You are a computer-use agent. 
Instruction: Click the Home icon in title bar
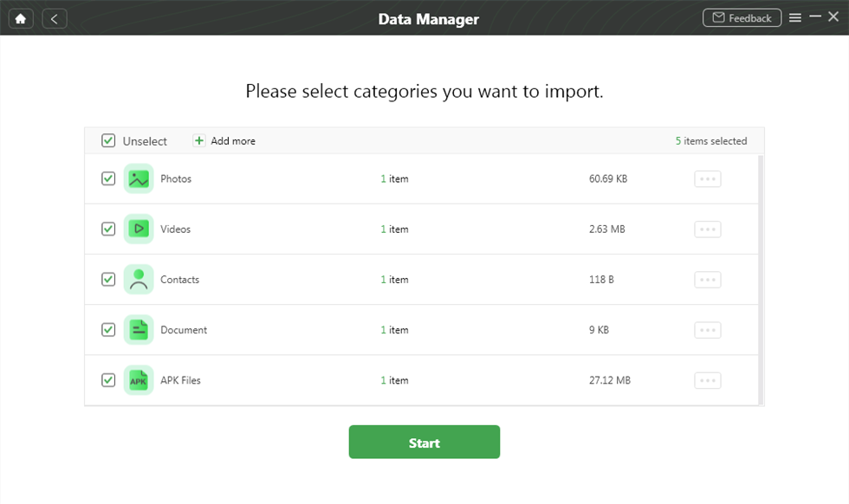21,18
